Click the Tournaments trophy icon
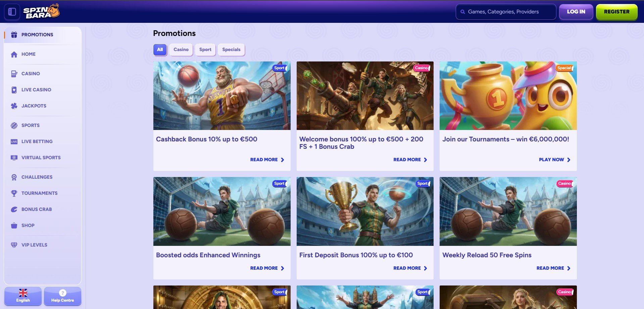The width and height of the screenshot is (644, 309). (x=14, y=193)
